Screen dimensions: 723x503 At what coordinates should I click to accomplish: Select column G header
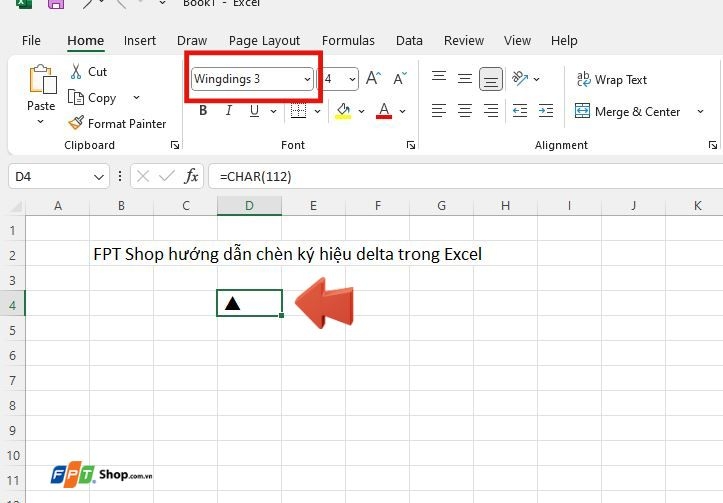pos(441,206)
